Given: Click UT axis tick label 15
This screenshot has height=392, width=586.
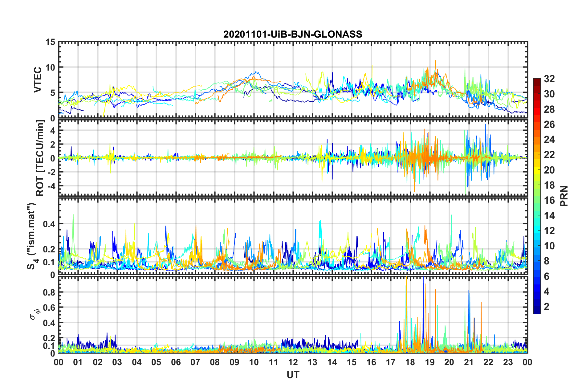Looking at the screenshot, I should tap(352, 362).
